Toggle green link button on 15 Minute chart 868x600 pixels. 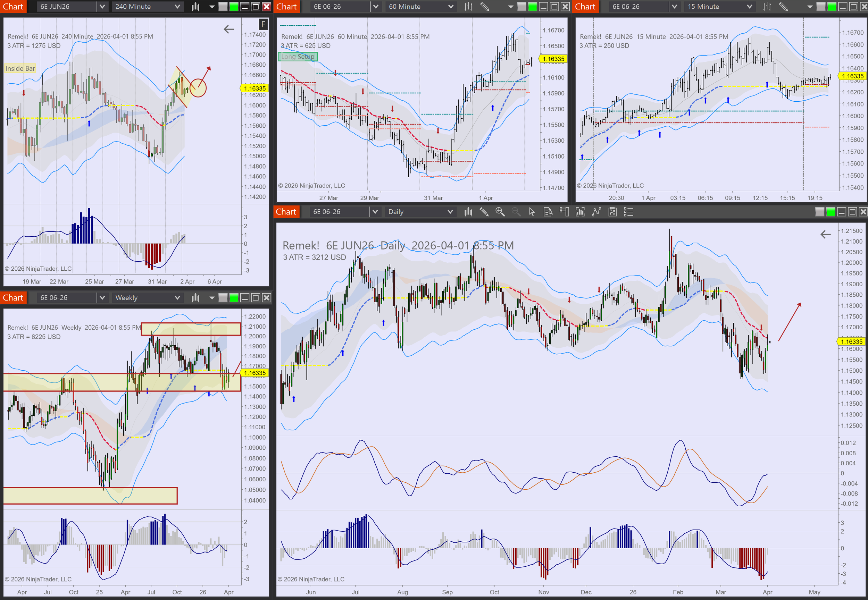click(832, 7)
